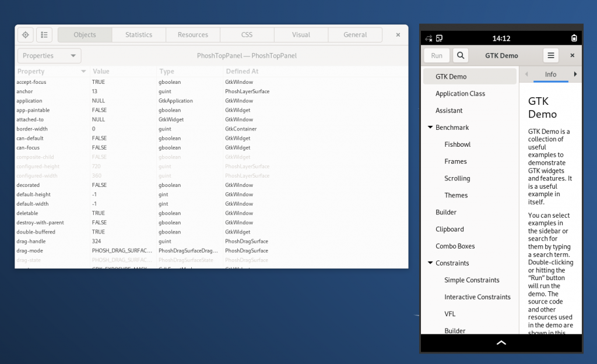Open search with the magnifier icon in GTK Demo
The height and width of the screenshot is (364, 597).
pyautogui.click(x=460, y=55)
